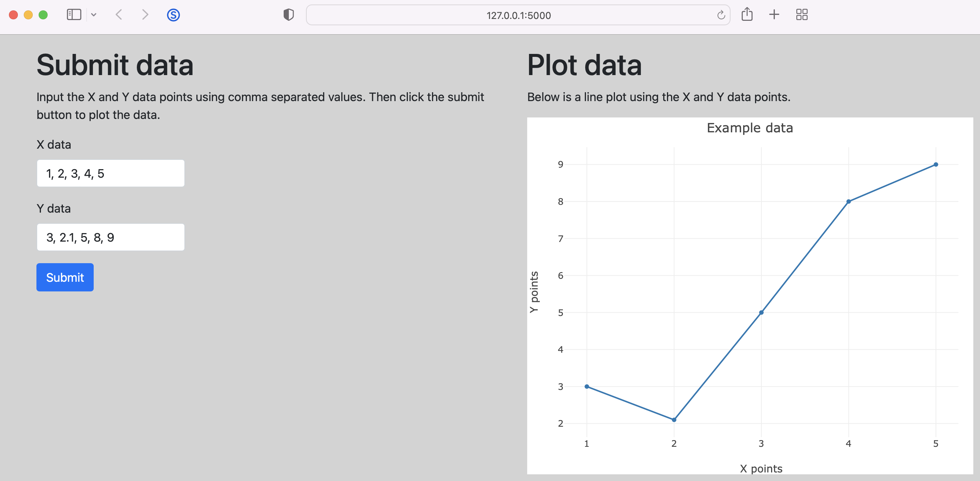
Task: Click the plot data point at x=2
Action: point(674,420)
